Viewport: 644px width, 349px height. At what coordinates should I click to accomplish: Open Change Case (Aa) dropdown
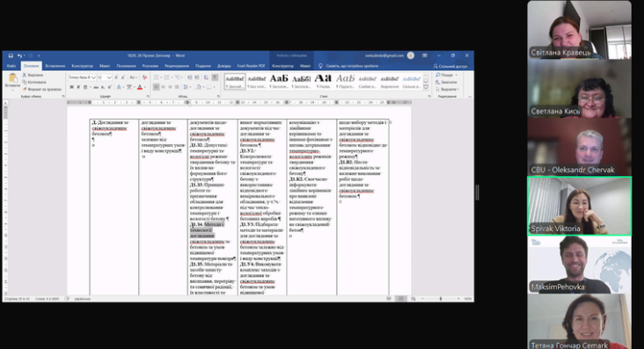point(133,77)
